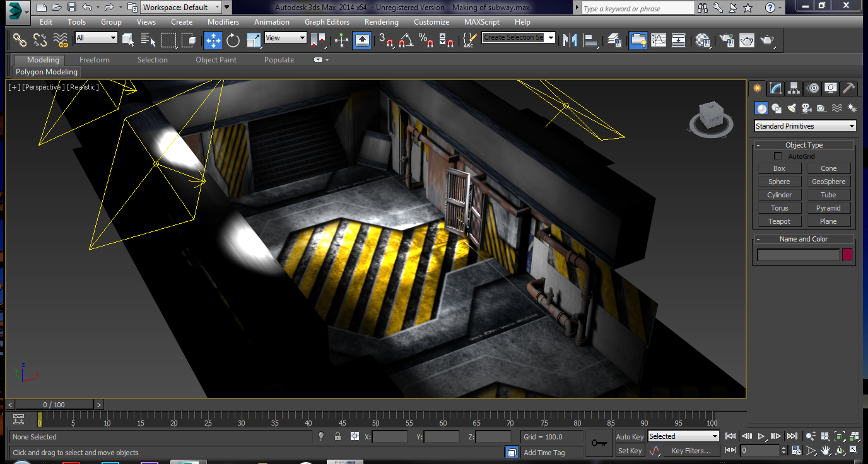Image resolution: width=868 pixels, height=464 pixels.
Task: Switch to the Modify panel tab
Action: (775, 88)
